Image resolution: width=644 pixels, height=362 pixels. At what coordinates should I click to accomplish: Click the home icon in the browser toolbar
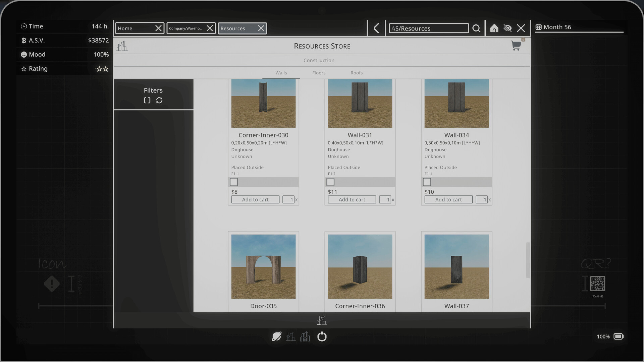pos(494,28)
